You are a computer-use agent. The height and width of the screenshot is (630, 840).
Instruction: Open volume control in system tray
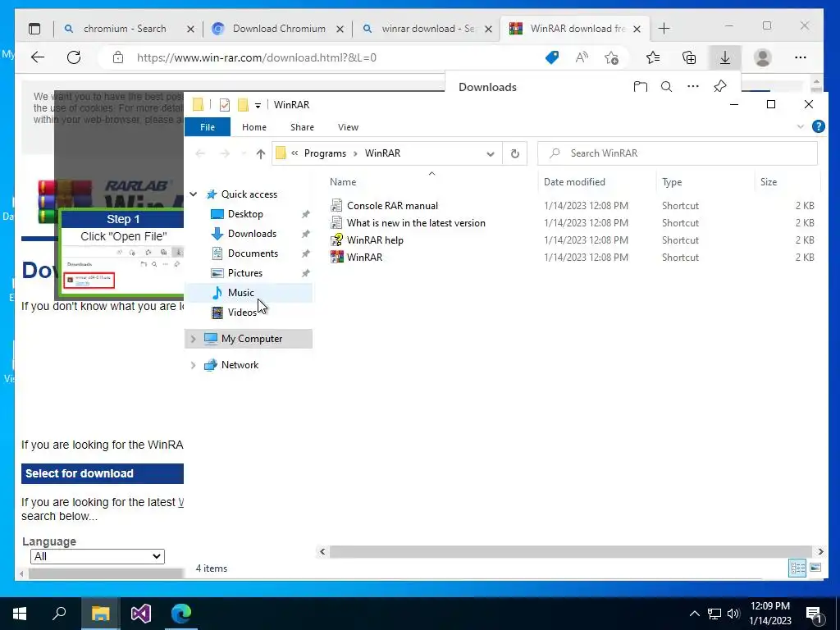click(733, 614)
